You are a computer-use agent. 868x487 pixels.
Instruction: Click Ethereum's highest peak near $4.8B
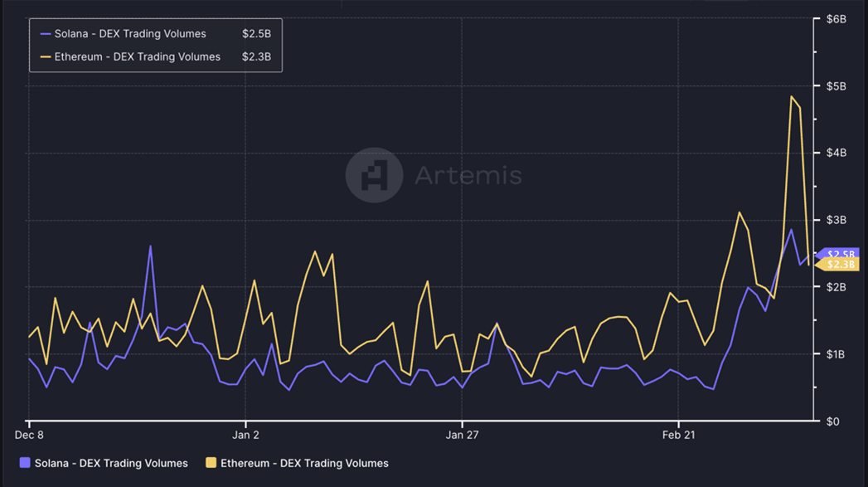click(x=792, y=97)
